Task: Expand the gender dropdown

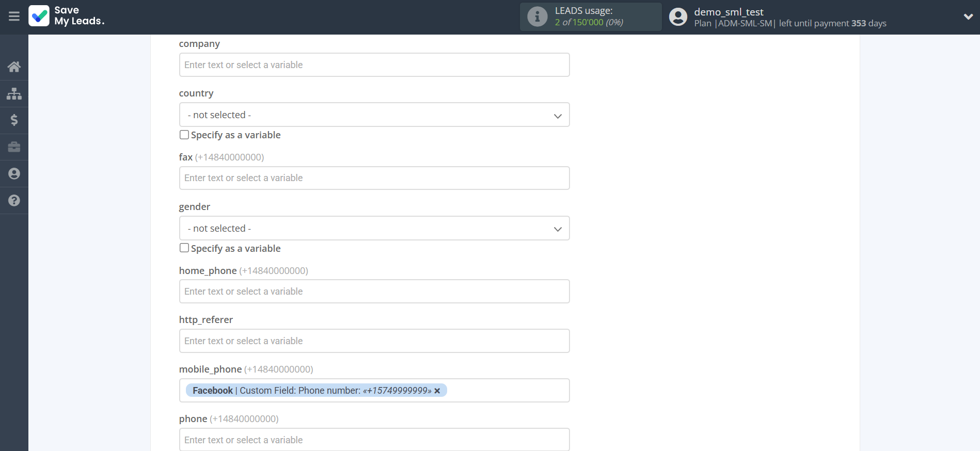Action: pyautogui.click(x=374, y=229)
